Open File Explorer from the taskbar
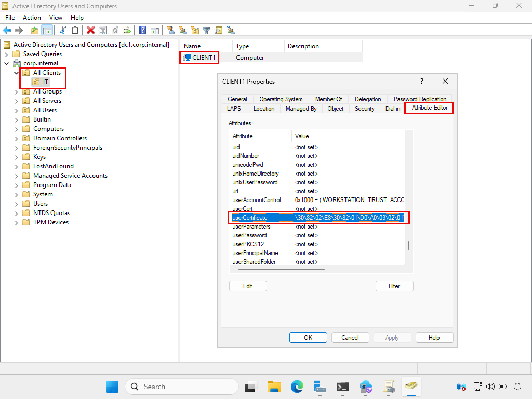532x399 pixels. 274,387
